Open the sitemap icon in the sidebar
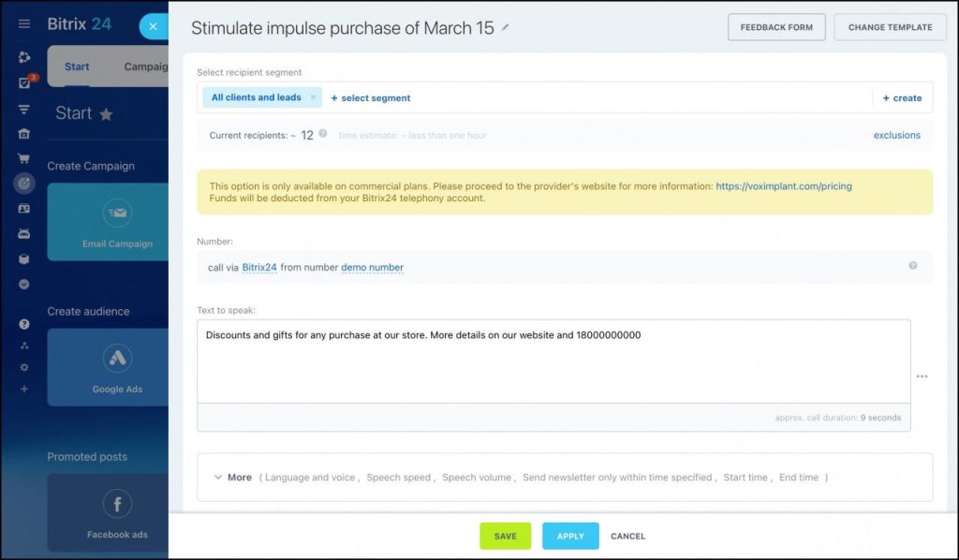Image resolution: width=959 pixels, height=560 pixels. pos(24,346)
